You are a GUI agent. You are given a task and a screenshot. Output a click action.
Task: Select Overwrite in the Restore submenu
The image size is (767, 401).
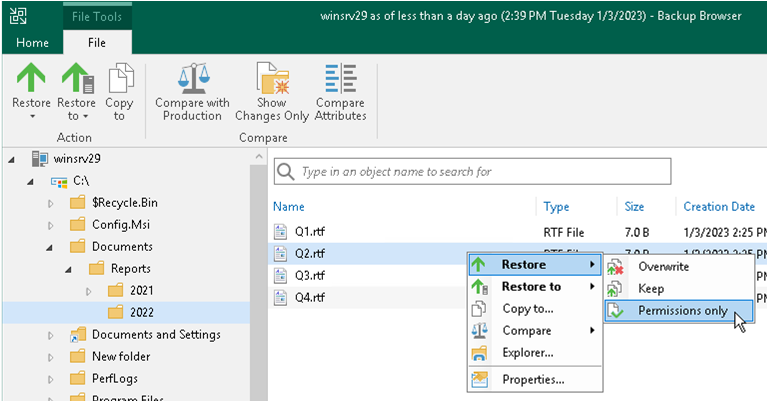coord(663,267)
